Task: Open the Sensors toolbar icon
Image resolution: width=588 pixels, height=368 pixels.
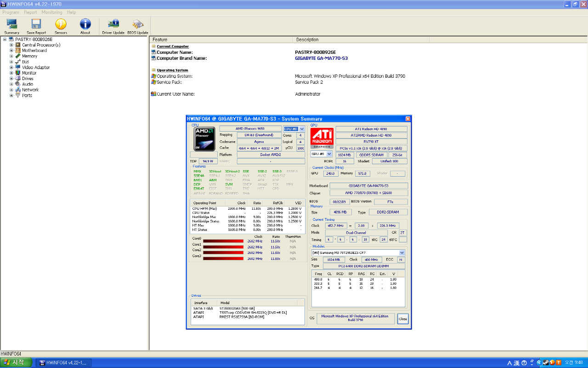Action: click(61, 26)
